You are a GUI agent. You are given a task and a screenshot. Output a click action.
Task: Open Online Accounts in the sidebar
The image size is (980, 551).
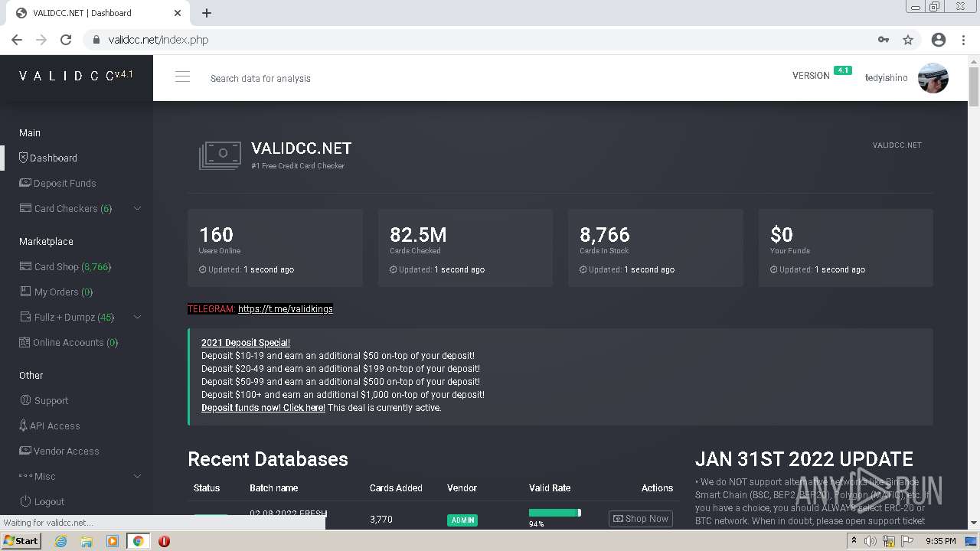(x=69, y=342)
